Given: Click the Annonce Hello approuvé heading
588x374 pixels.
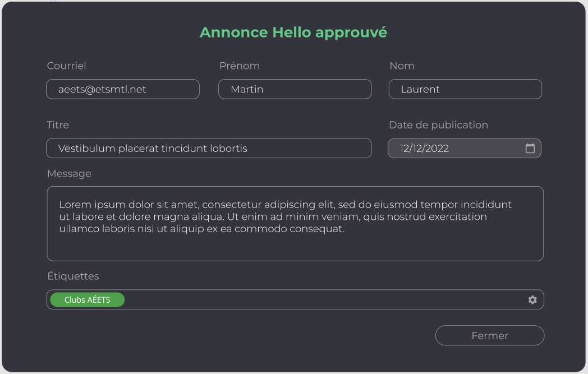Looking at the screenshot, I should (293, 33).
